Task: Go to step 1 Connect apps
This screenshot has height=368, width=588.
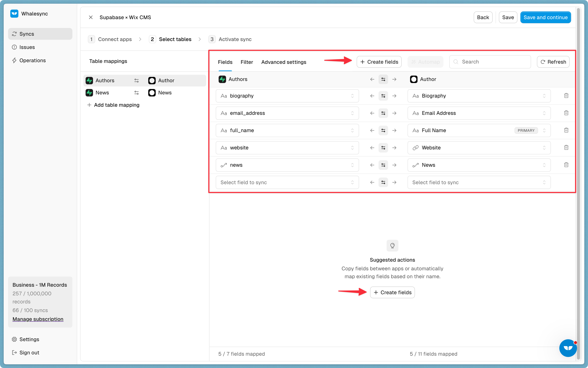Action: tap(110, 39)
